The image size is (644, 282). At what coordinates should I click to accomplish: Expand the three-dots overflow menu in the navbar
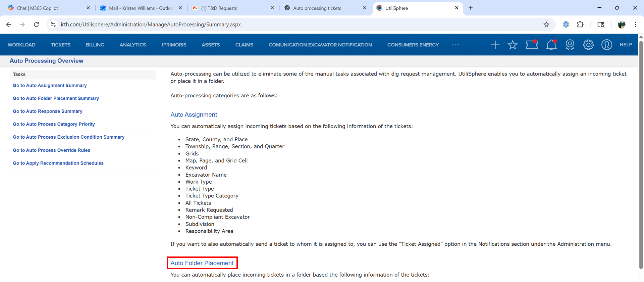(455, 45)
